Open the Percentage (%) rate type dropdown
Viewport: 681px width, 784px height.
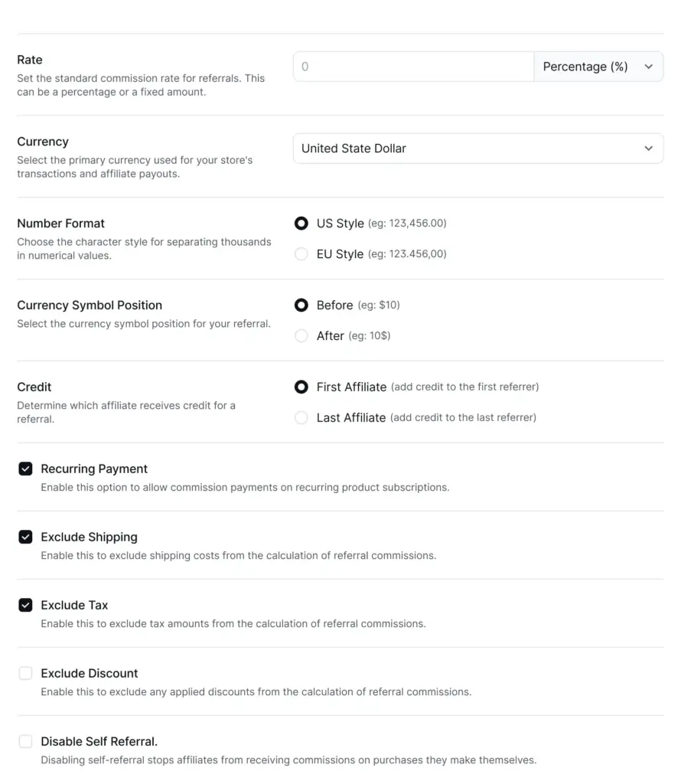point(598,67)
